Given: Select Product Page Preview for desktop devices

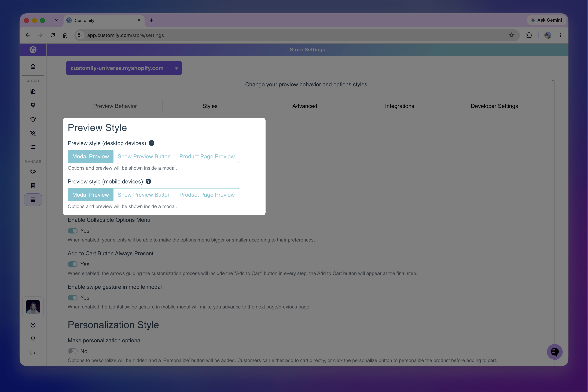Looking at the screenshot, I should click(207, 156).
